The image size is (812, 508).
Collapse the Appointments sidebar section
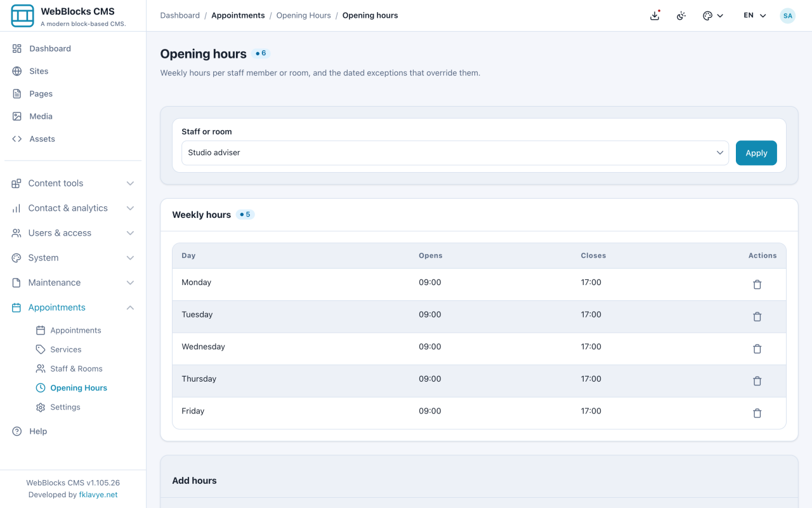[x=73, y=307]
